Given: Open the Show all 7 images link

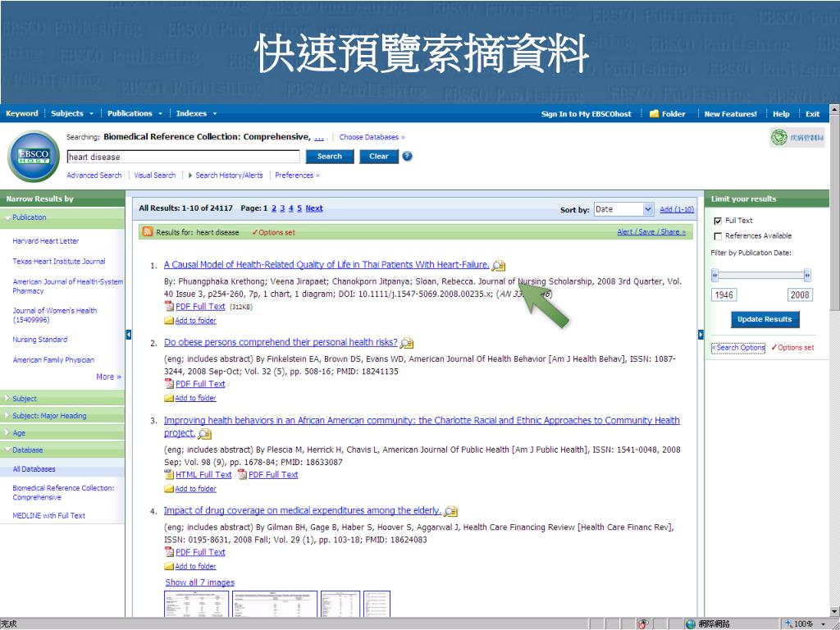Looking at the screenshot, I should (200, 582).
